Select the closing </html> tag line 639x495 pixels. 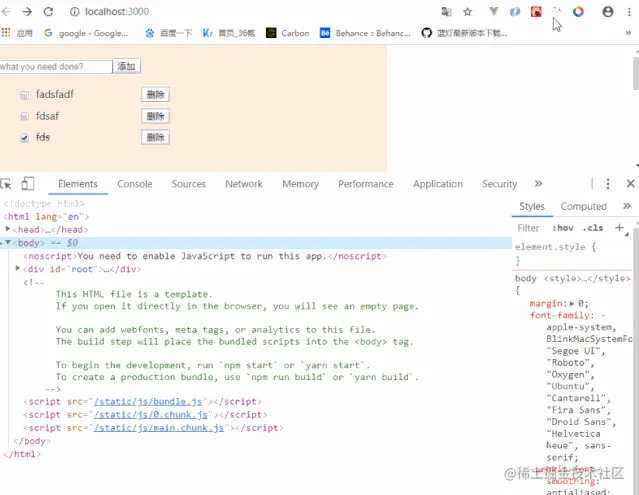coord(22,454)
